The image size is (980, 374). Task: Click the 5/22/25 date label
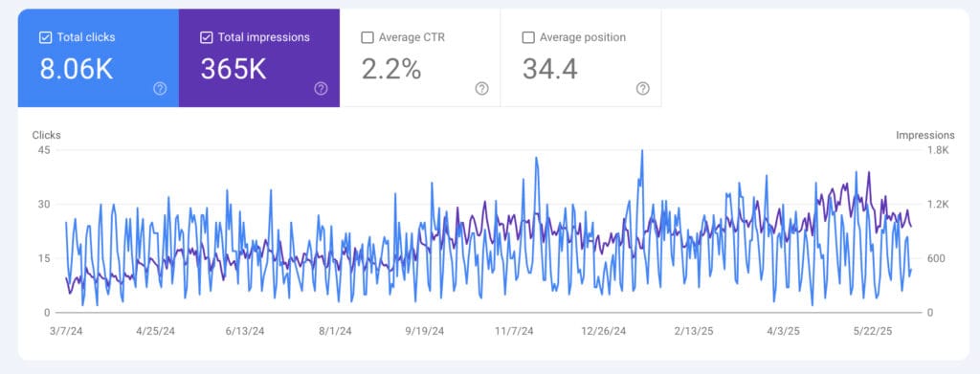tap(873, 332)
